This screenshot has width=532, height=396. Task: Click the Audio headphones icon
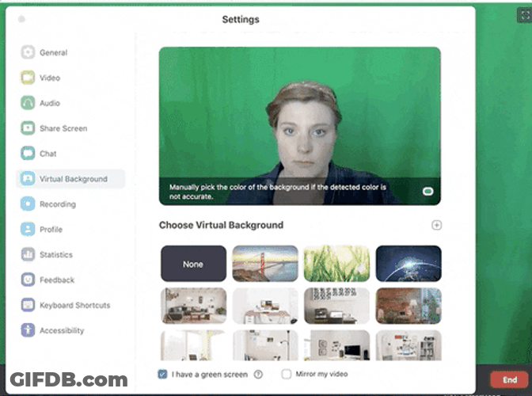28,103
